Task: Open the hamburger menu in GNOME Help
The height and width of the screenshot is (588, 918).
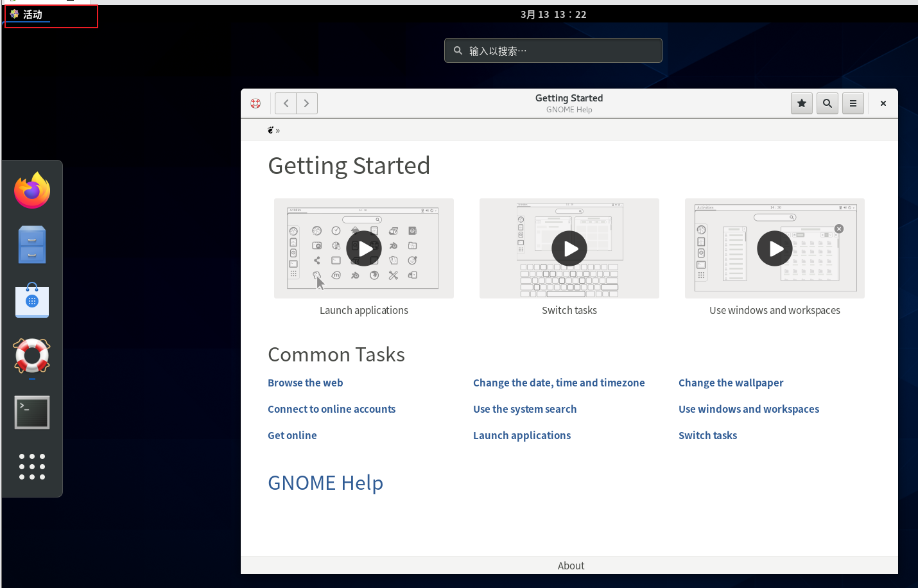Action: pos(853,103)
